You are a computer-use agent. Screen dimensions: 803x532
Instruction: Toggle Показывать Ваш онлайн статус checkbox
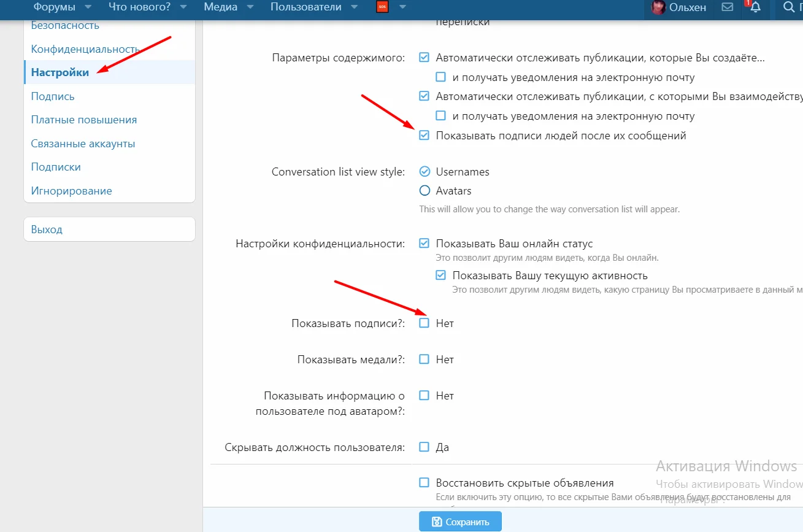(x=424, y=244)
